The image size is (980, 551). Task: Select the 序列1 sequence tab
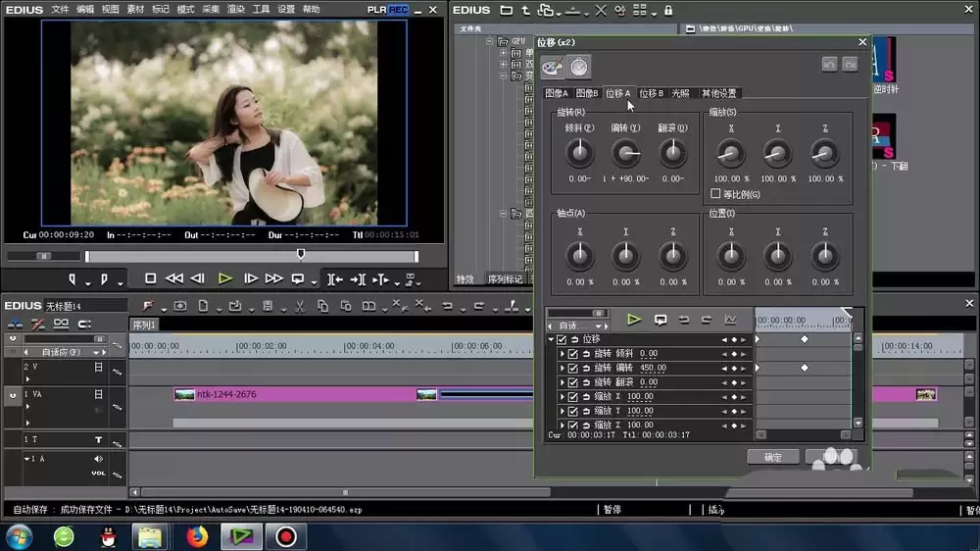(x=144, y=326)
